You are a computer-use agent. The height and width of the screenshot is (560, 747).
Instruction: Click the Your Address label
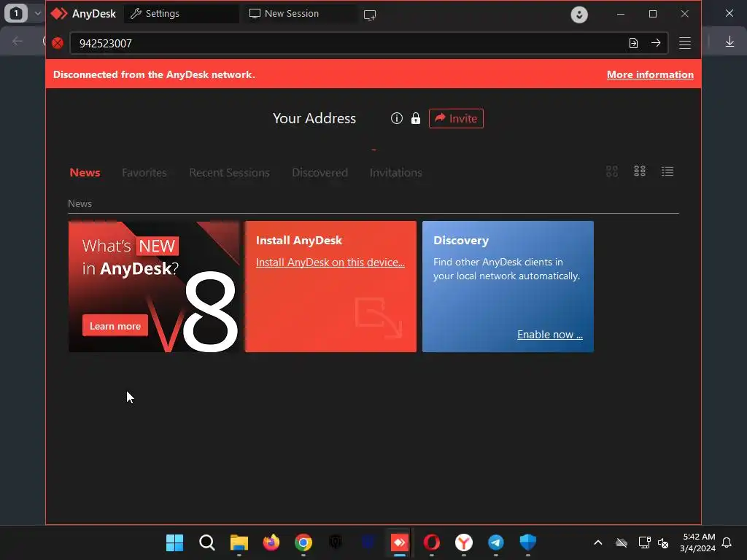point(314,118)
